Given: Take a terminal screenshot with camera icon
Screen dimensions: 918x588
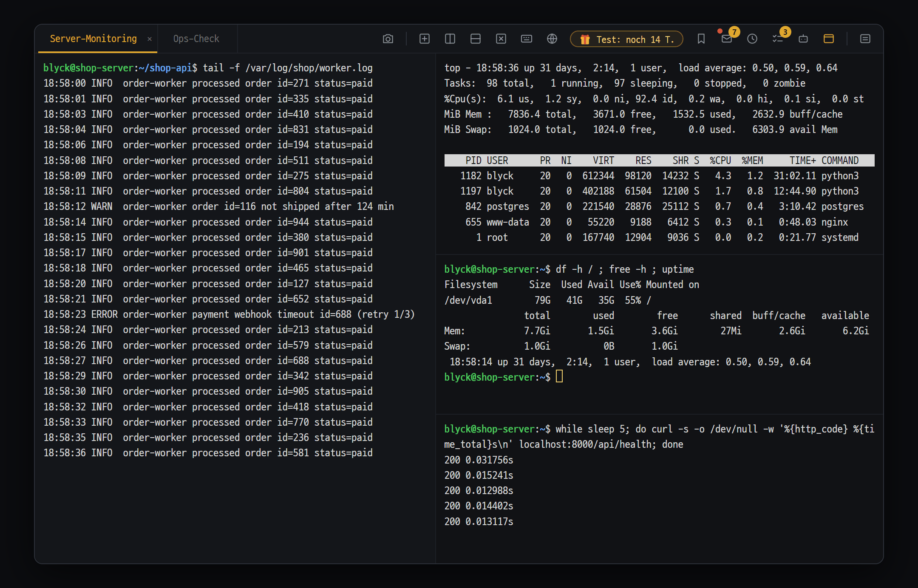Looking at the screenshot, I should (x=388, y=39).
